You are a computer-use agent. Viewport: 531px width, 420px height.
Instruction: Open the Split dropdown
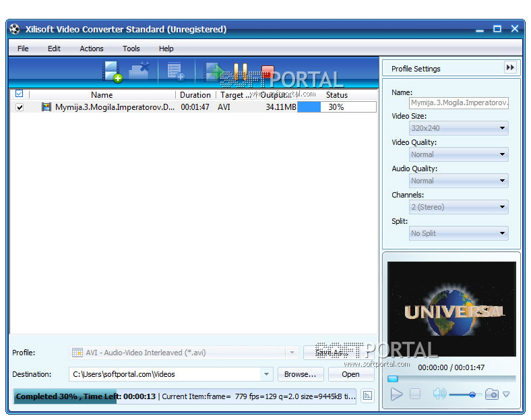(459, 233)
